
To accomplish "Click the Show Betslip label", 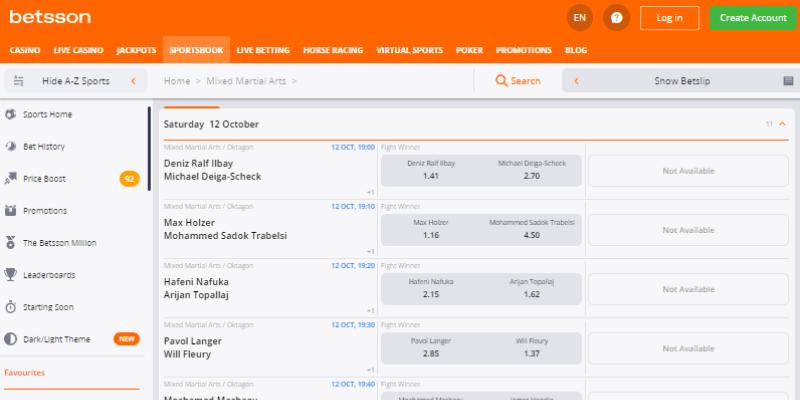I will pos(682,81).
